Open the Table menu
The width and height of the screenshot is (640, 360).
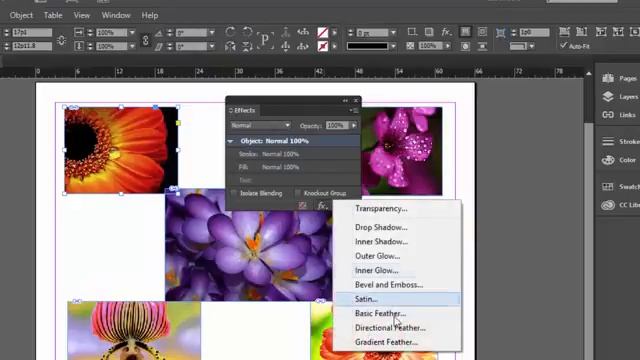point(53,16)
